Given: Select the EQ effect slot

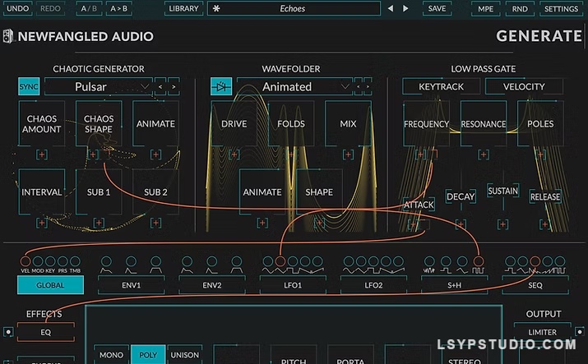Looking at the screenshot, I should 46,332.
